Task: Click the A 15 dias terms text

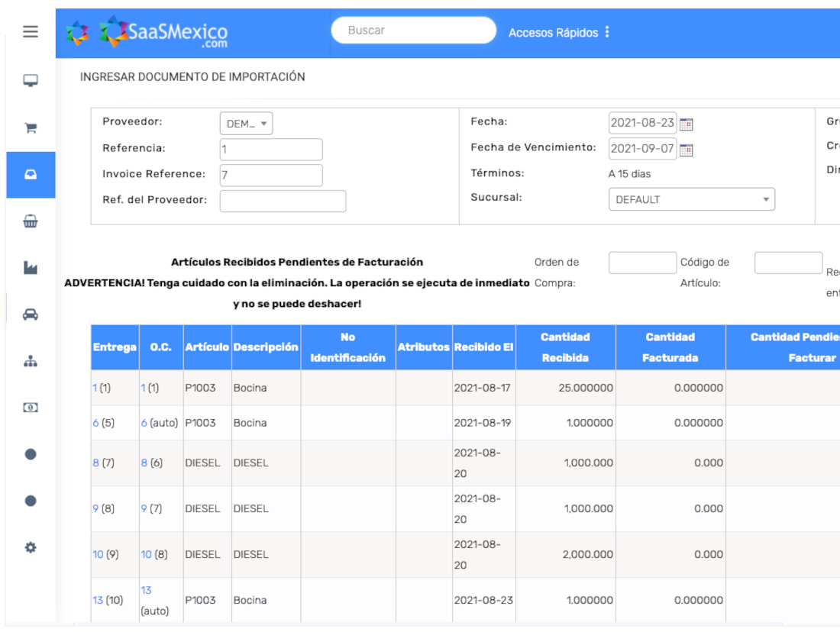Action: coord(629,173)
